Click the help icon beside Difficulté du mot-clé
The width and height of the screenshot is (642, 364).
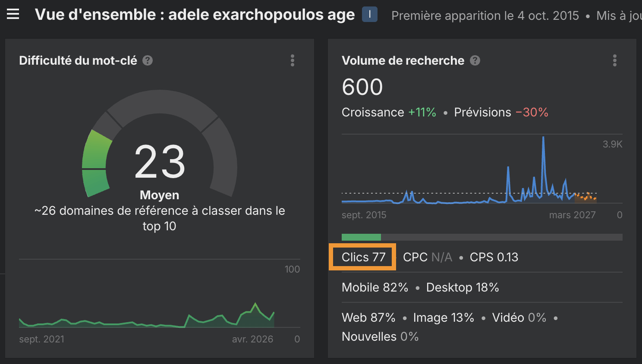[x=147, y=60]
